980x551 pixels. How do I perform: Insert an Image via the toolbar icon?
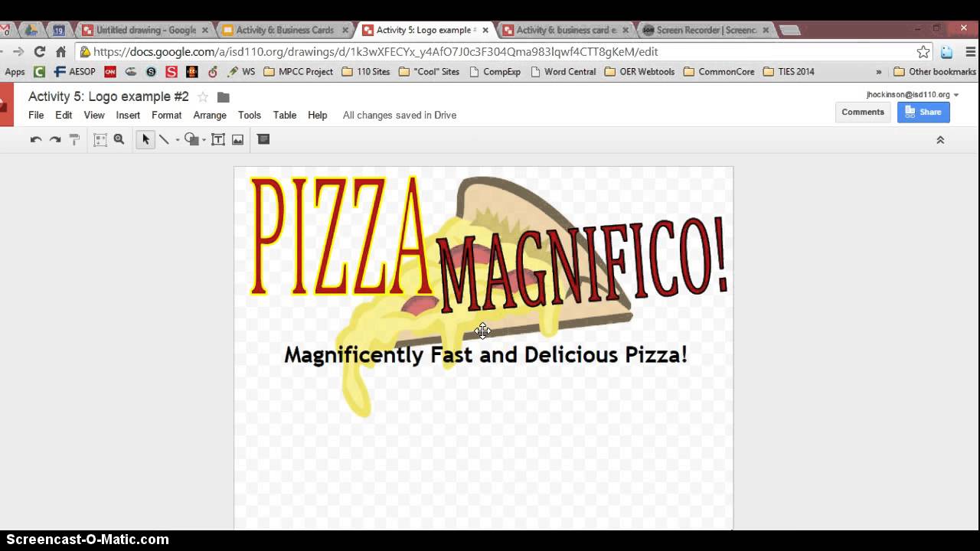pos(238,139)
